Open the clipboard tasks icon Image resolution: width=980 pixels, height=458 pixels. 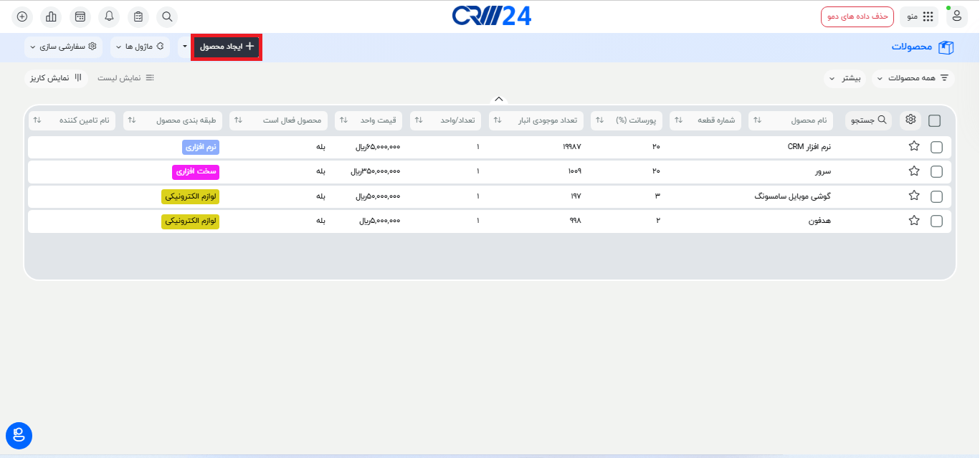click(x=138, y=16)
